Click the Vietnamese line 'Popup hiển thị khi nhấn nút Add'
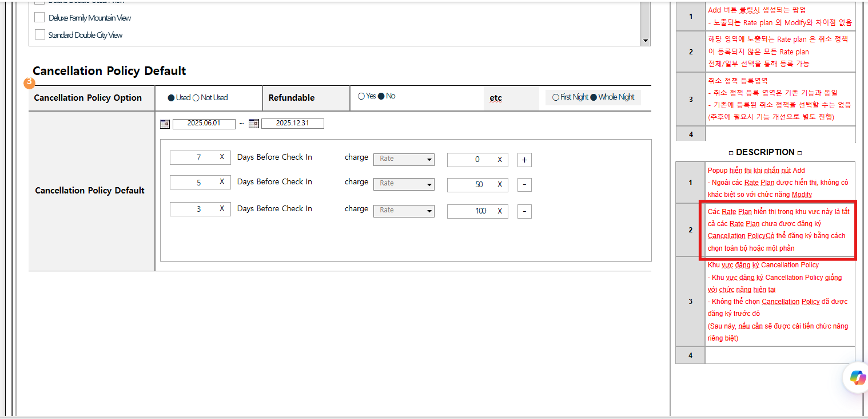Screen dimensions: 868x419 [x=756, y=171]
